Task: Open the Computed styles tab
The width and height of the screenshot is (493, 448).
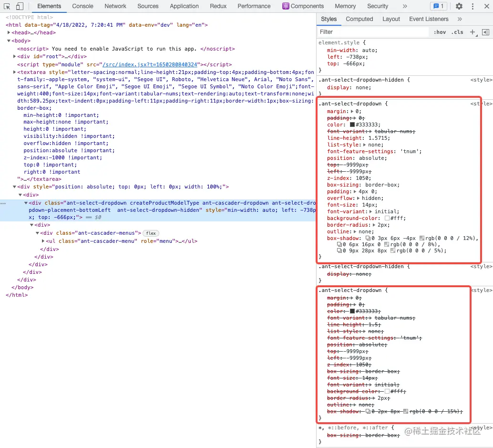Action: pos(359,19)
